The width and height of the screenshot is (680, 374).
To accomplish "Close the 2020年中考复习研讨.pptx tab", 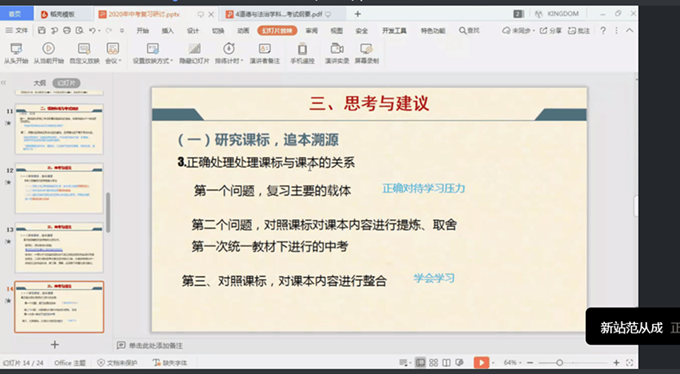I will 211,14.
